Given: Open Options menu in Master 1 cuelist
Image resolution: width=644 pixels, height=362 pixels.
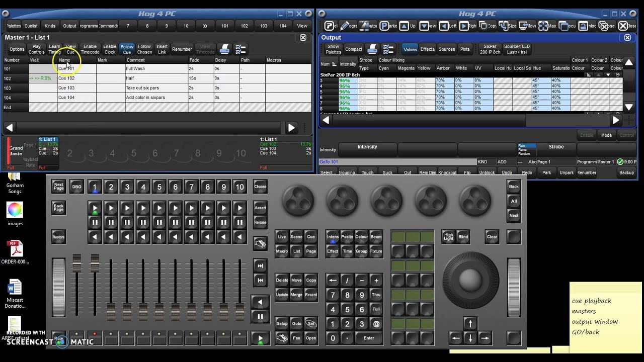Looking at the screenshot, I should coord(17,49).
